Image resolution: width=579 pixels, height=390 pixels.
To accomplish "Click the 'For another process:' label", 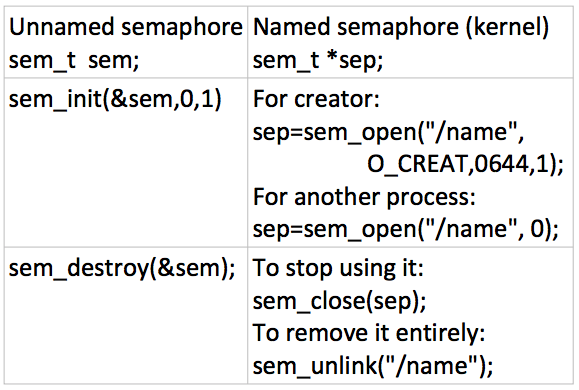I will coord(364,197).
